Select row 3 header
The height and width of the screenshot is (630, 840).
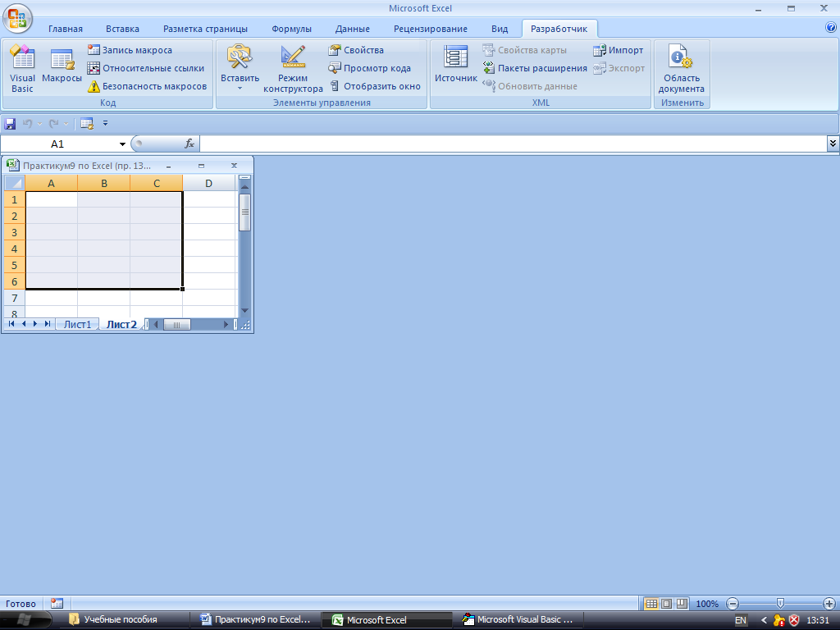(15, 232)
